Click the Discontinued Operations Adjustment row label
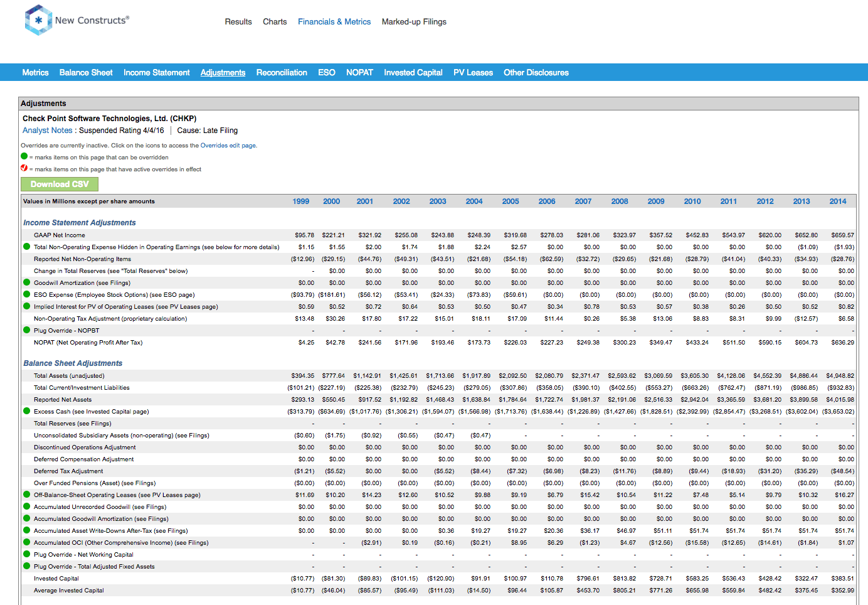The width and height of the screenshot is (868, 605). tap(85, 447)
